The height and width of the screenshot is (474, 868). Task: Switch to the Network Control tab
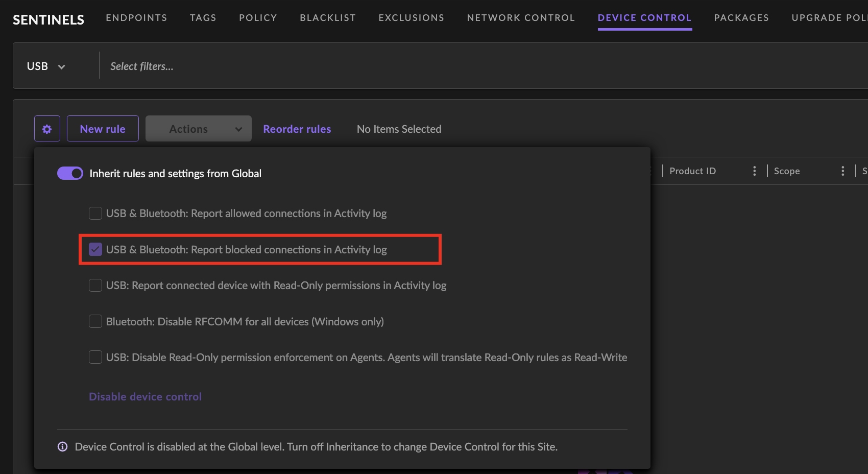point(521,18)
